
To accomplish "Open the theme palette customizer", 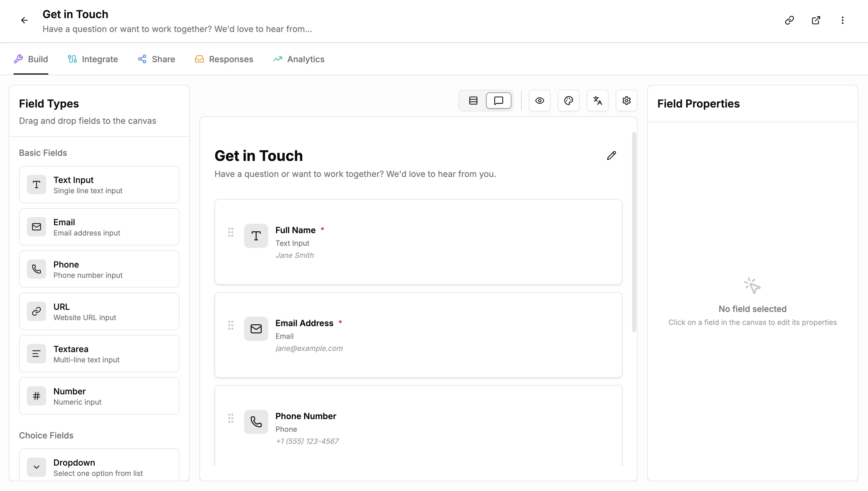I will (568, 101).
